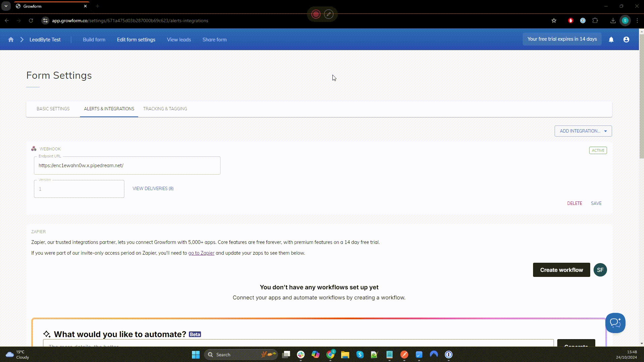Open View leads in nav

179,40
